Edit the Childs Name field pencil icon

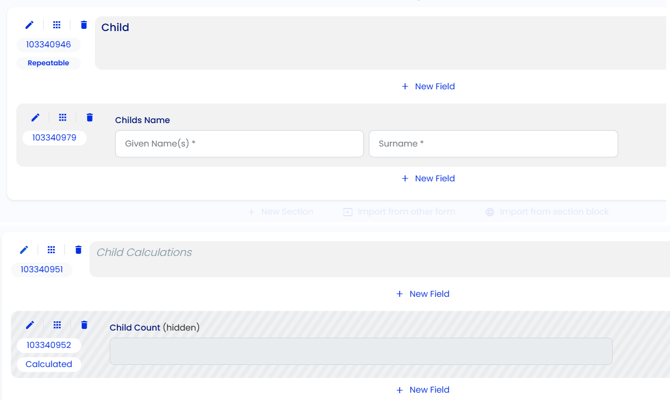35,118
